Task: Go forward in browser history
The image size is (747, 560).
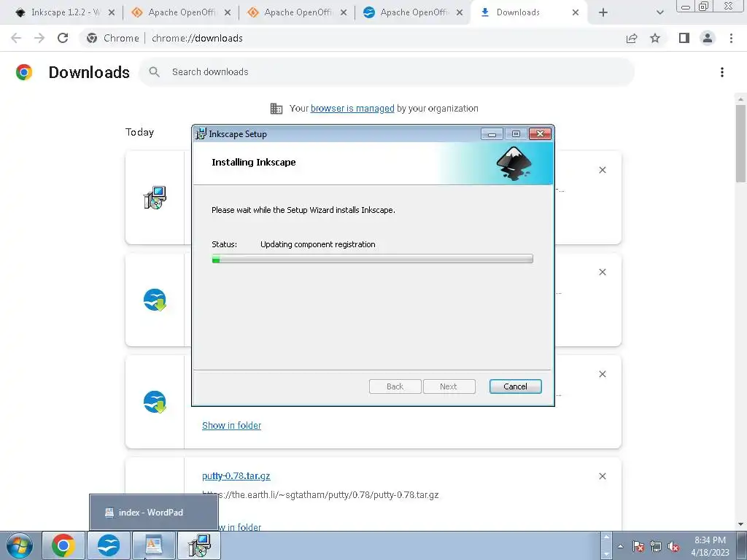Action: (39, 38)
